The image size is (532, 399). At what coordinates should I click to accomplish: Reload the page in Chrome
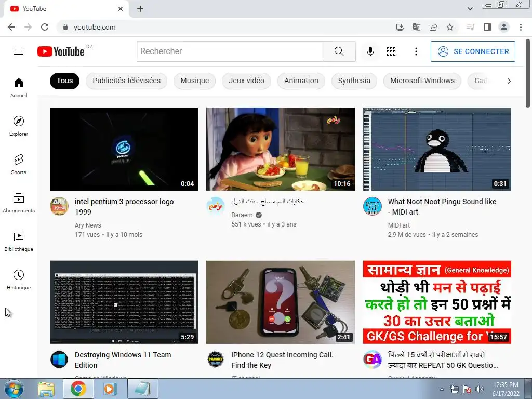45,27
